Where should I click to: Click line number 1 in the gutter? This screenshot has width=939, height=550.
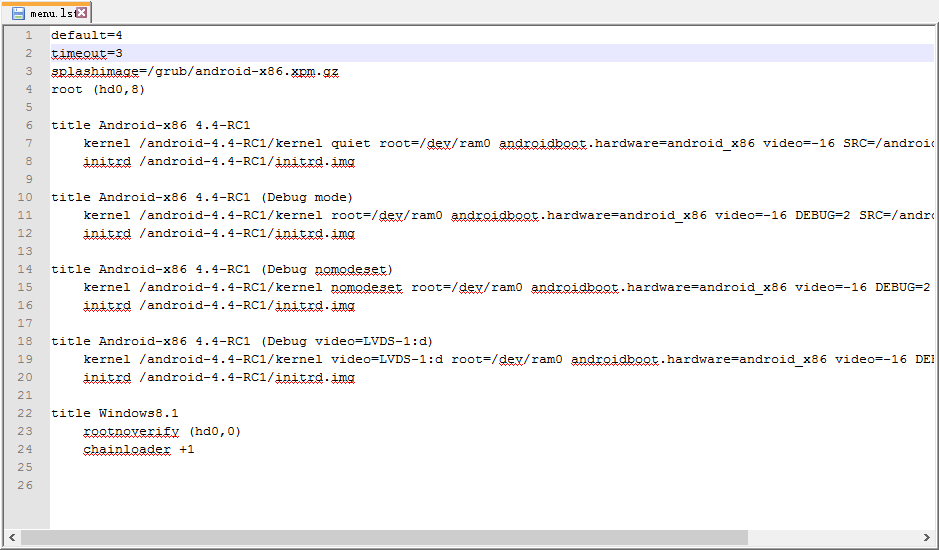pyautogui.click(x=29, y=35)
